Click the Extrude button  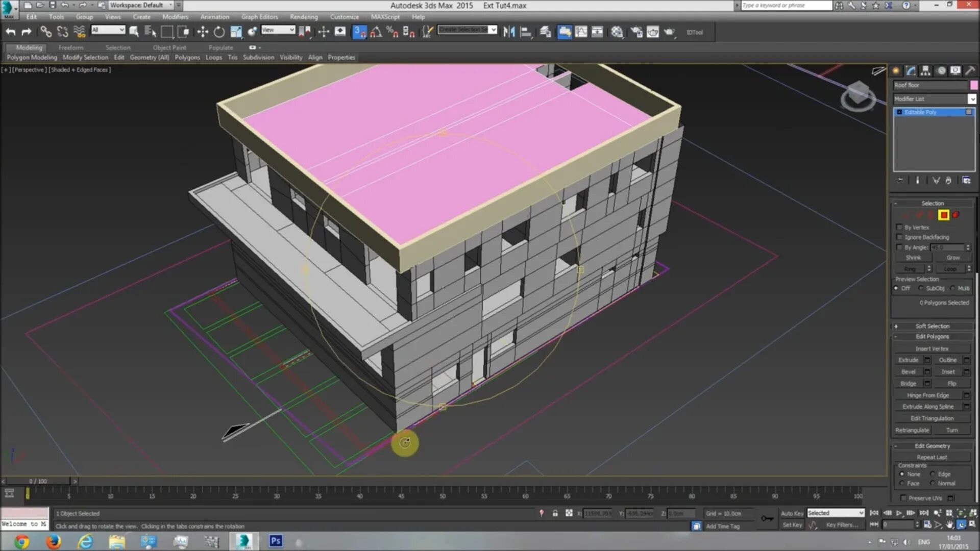tap(908, 360)
